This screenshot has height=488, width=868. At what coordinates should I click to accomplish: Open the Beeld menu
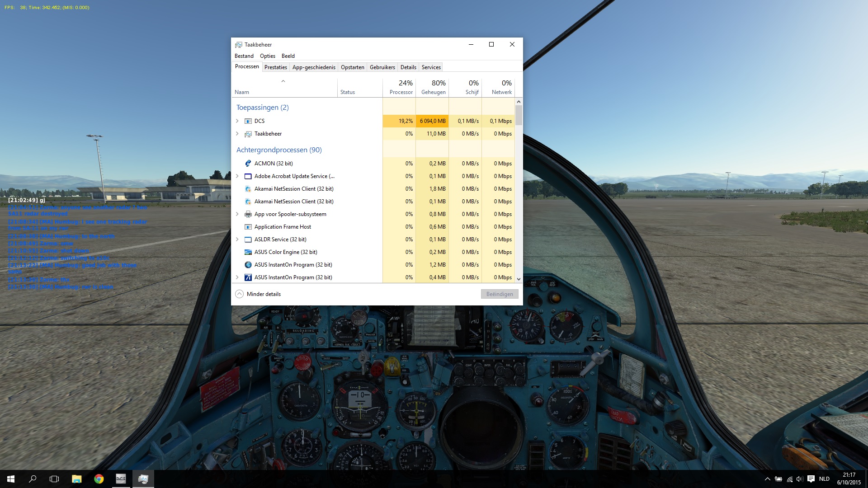pos(288,56)
